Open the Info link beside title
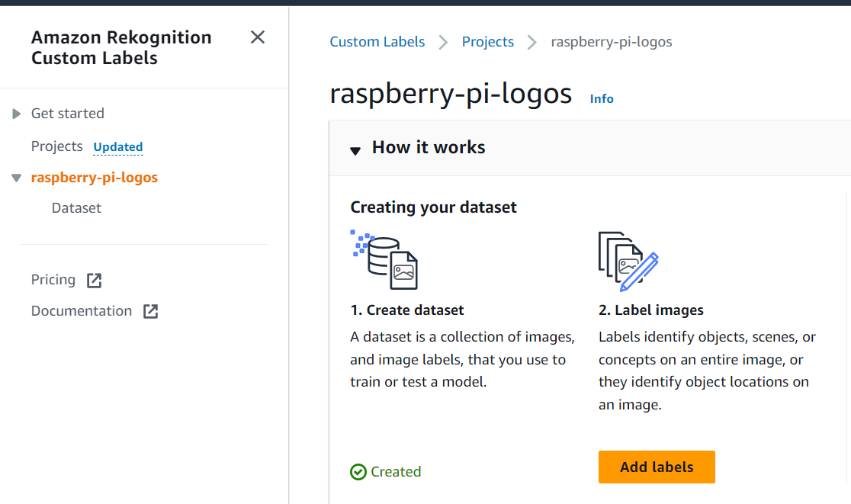This screenshot has height=504, width=851. click(x=602, y=98)
